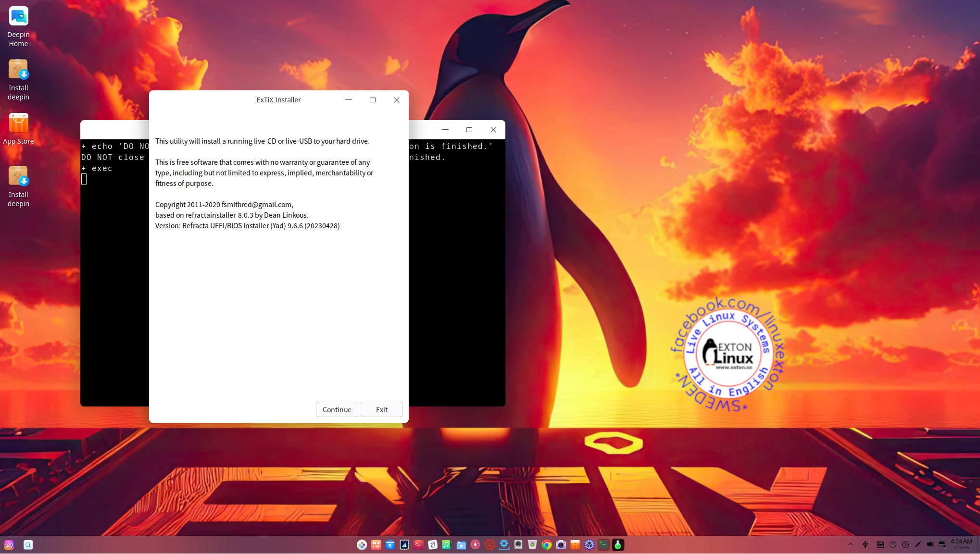Click the network plug tray icon
The image size is (980, 554).
917,544
